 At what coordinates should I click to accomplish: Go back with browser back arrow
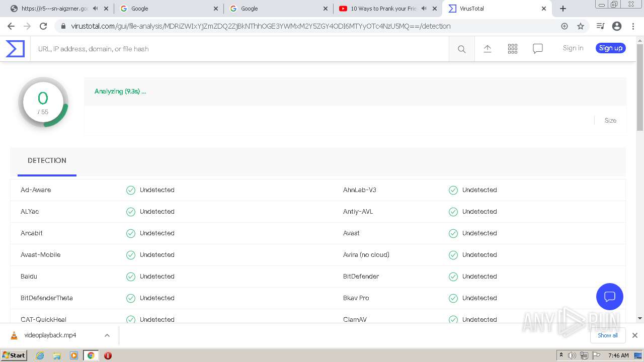(11, 26)
